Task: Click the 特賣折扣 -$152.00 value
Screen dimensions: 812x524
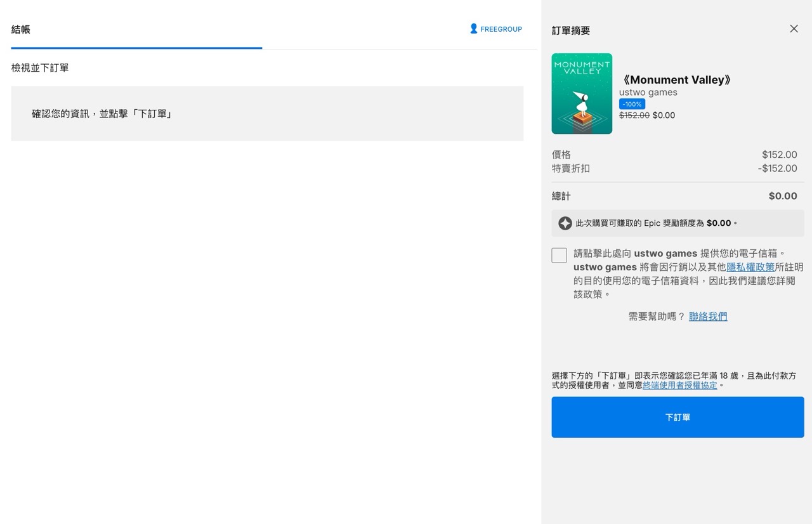Action: tap(777, 168)
